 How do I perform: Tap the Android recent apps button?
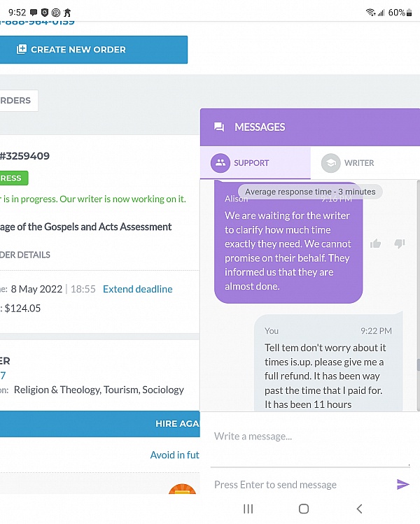248,509
